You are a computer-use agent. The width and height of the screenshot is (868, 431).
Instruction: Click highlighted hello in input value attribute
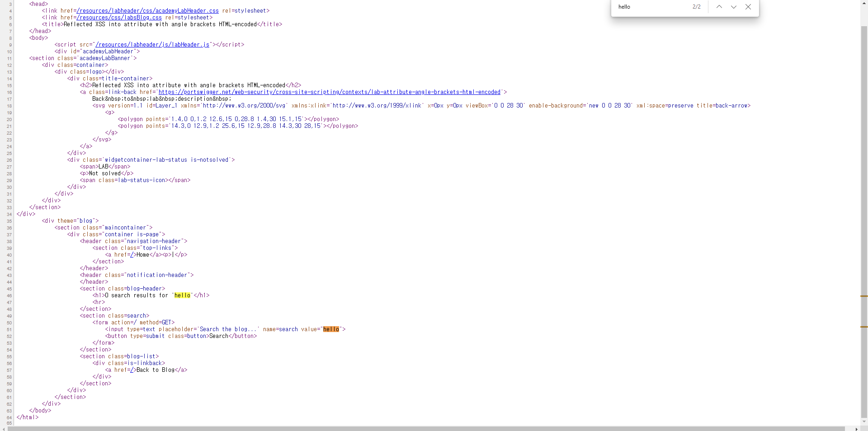(331, 329)
